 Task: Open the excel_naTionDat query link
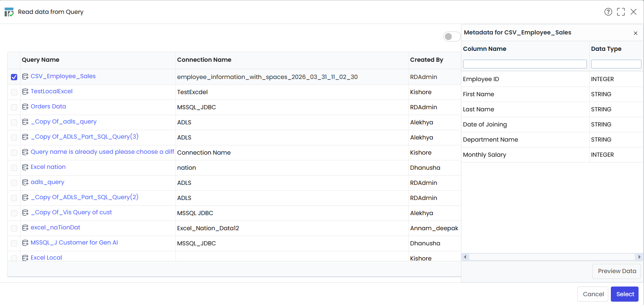coord(55,227)
